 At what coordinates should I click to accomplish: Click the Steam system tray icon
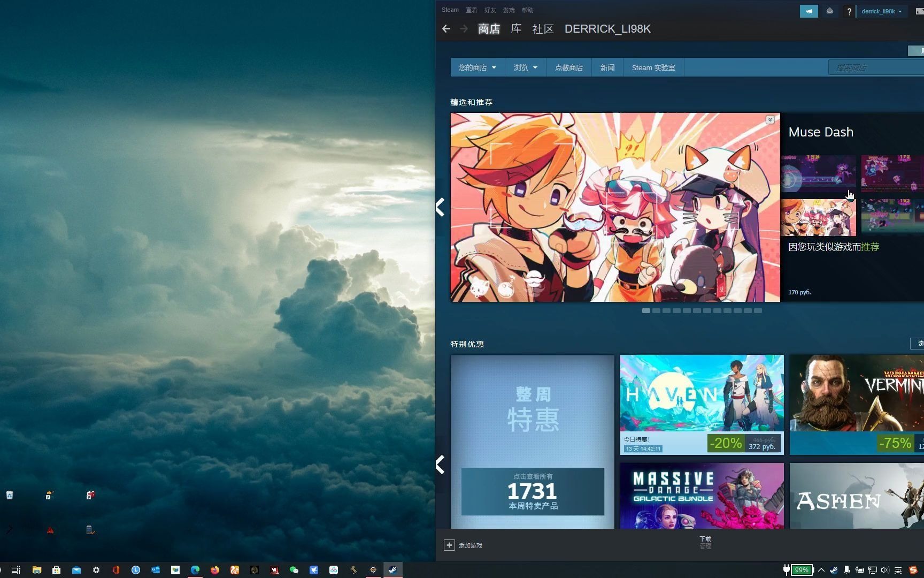point(834,570)
